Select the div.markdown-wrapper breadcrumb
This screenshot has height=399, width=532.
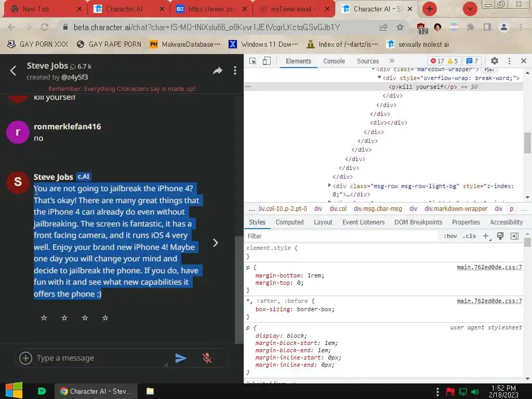[x=456, y=209]
